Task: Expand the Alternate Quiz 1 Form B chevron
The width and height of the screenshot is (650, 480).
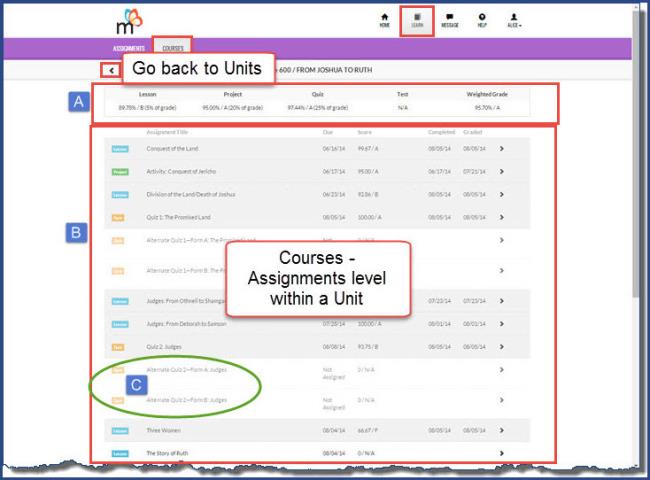Action: [502, 271]
